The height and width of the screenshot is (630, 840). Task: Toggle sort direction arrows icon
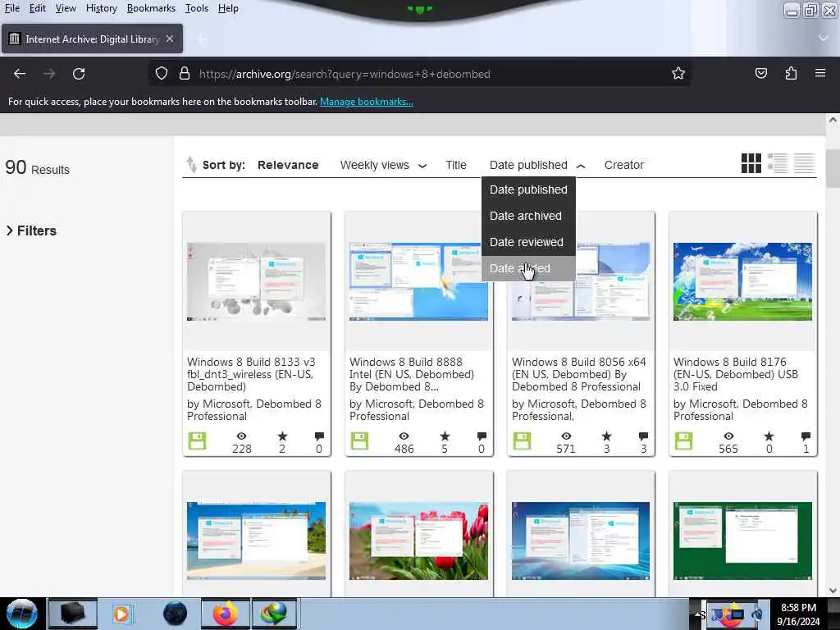(192, 164)
